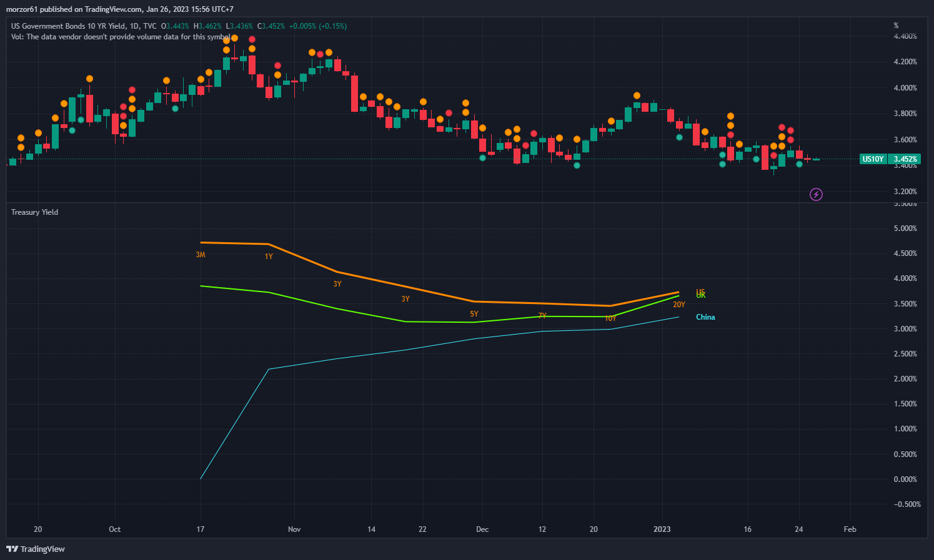
Task: Click the 4.200% price axis label
Action: tap(905, 62)
